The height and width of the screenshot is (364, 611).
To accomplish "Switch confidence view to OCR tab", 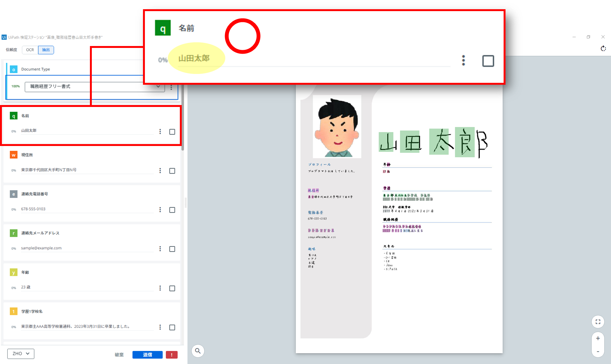I will point(30,50).
